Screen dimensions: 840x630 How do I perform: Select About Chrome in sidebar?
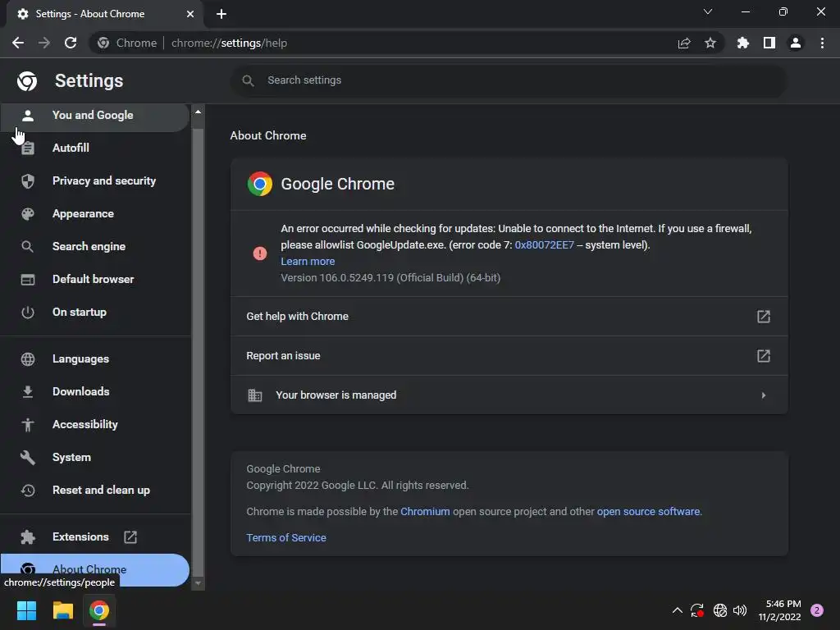(94, 569)
